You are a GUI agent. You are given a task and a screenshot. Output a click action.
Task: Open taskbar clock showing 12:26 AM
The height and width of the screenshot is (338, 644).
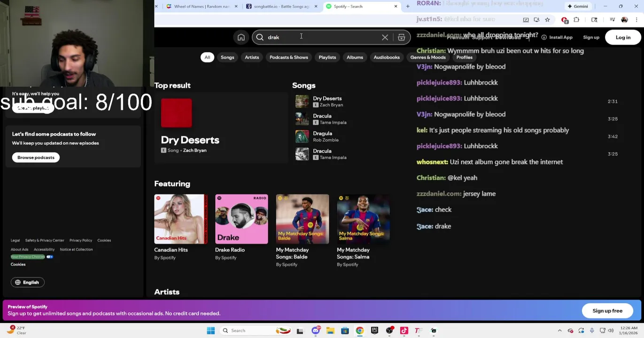628,330
